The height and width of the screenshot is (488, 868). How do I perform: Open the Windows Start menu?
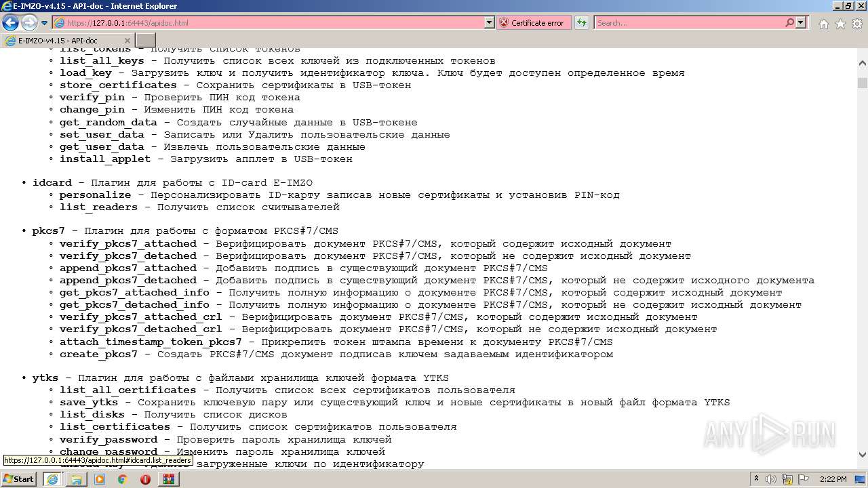[18, 479]
